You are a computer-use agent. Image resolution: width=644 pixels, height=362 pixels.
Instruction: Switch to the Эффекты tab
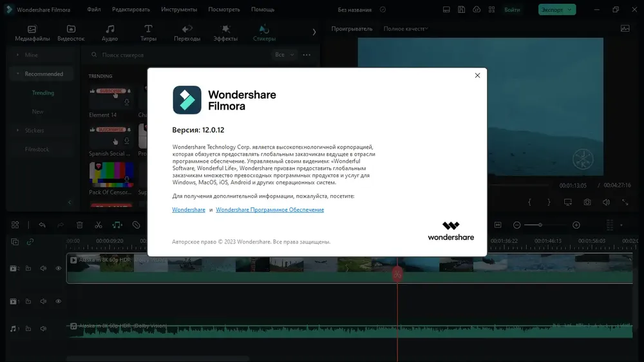click(x=225, y=33)
